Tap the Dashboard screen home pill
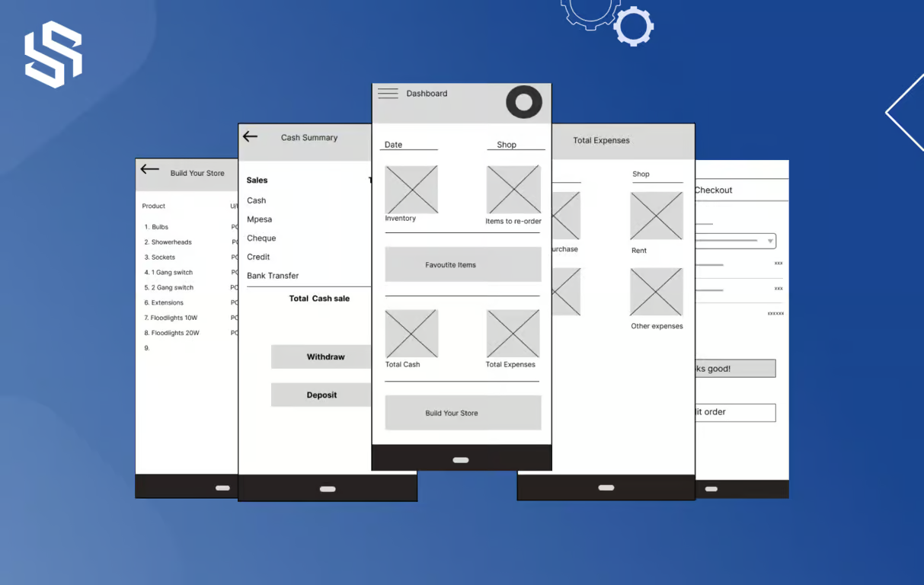The image size is (924, 585). tap(461, 460)
